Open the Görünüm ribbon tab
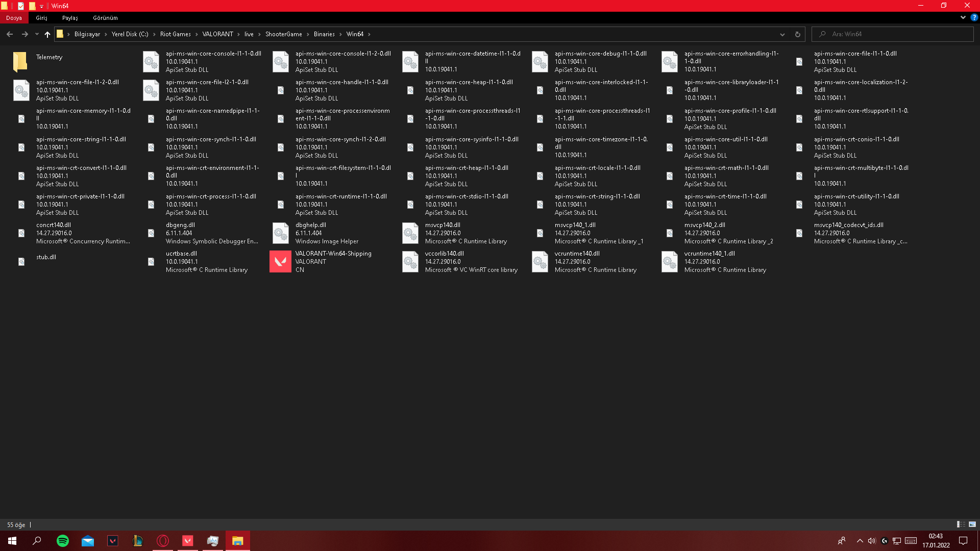980x551 pixels. 105,17
